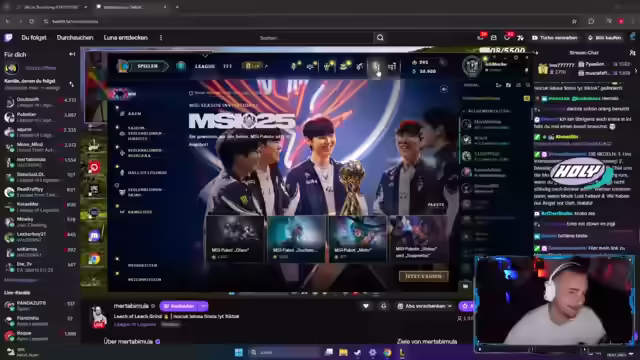The image size is (640, 360).
Task: Click the taskbar search box
Action: (x=284, y=352)
